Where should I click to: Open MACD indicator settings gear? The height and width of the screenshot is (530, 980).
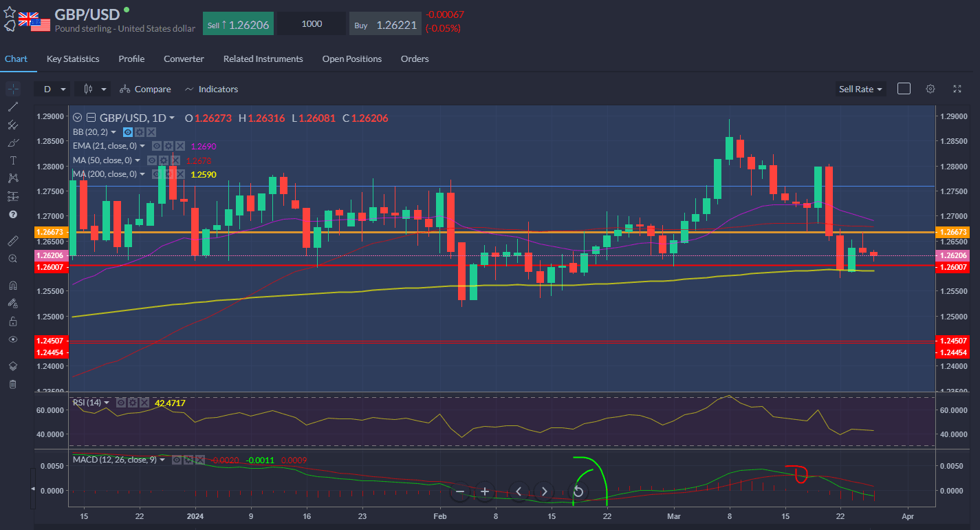click(188, 460)
